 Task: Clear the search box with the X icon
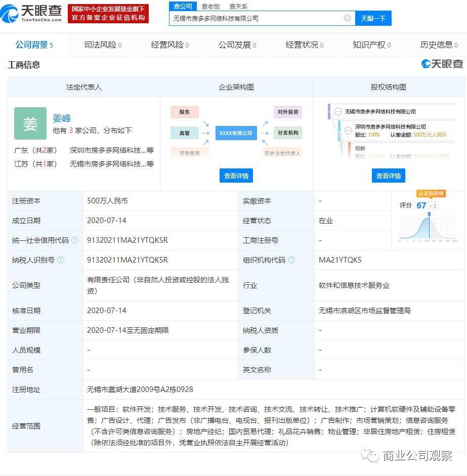(347, 18)
